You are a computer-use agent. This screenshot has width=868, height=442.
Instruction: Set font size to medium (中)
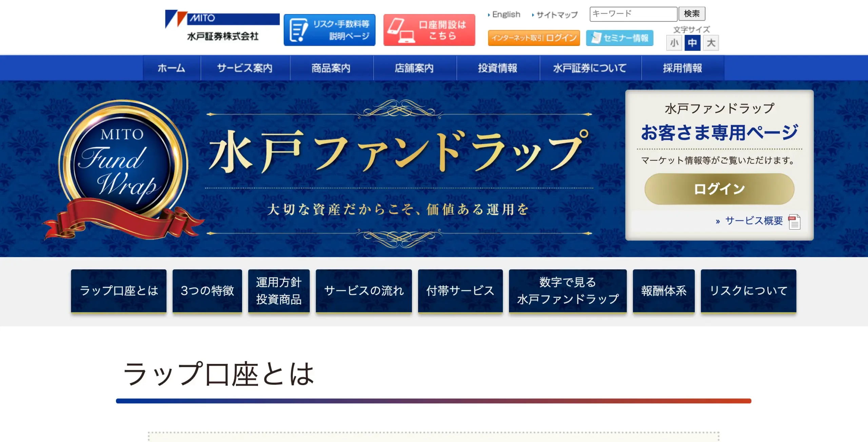pos(692,43)
